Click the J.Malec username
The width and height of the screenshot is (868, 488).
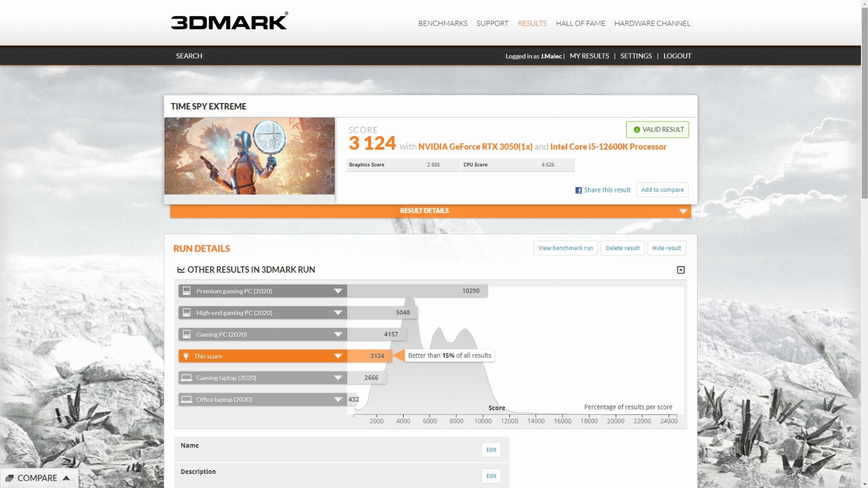point(551,56)
